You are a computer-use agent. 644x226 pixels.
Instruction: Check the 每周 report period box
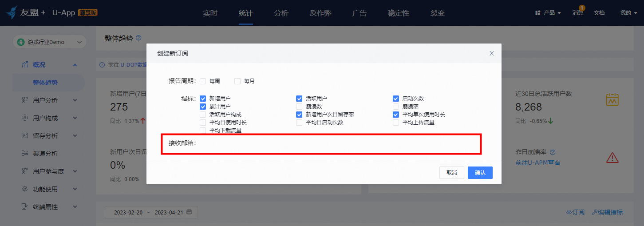click(x=203, y=81)
